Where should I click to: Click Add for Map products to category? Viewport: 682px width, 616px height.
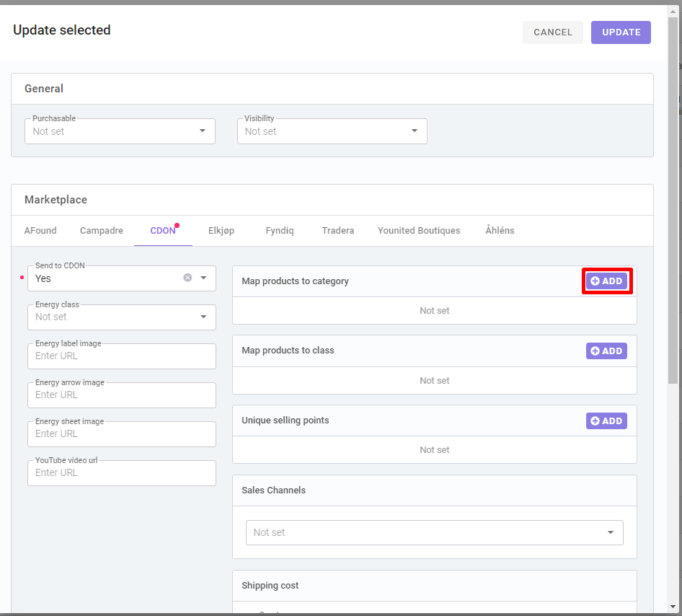pos(606,281)
